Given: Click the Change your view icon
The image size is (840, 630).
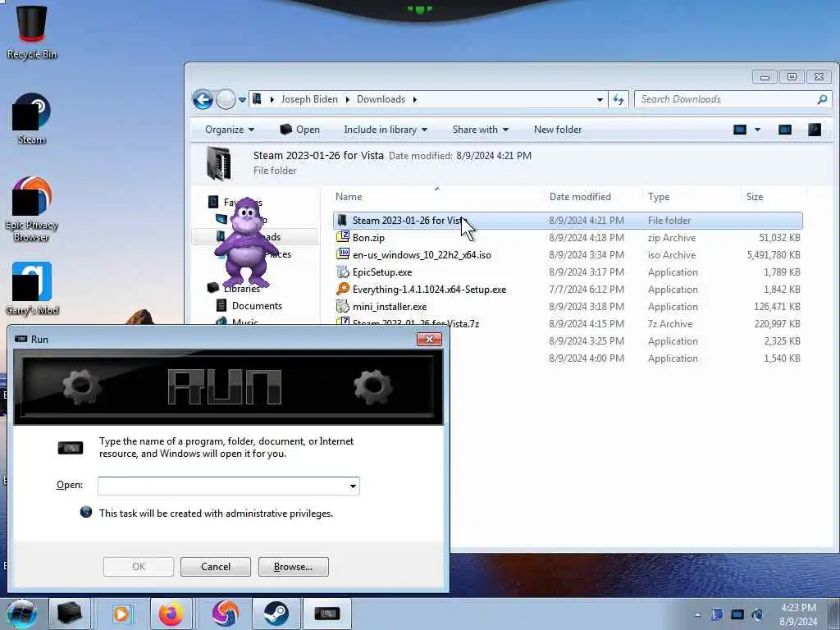Looking at the screenshot, I should (740, 130).
